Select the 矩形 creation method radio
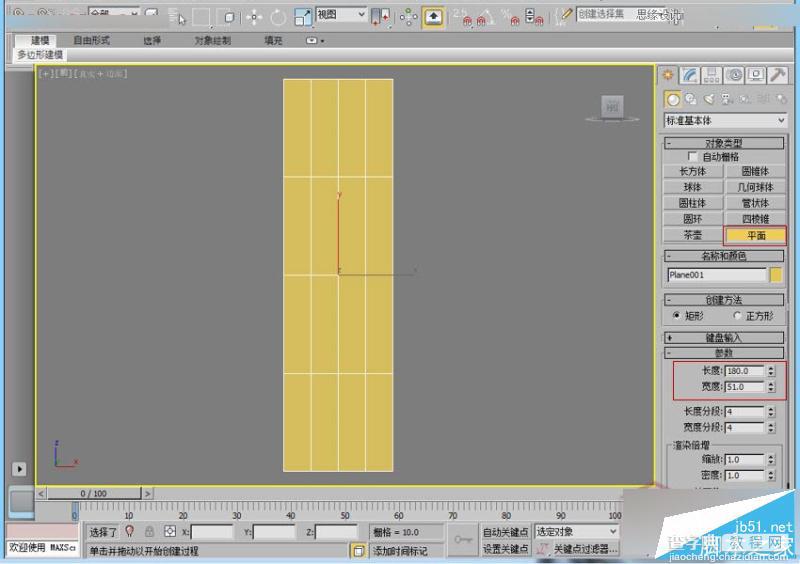The image size is (800, 564). tap(676, 315)
